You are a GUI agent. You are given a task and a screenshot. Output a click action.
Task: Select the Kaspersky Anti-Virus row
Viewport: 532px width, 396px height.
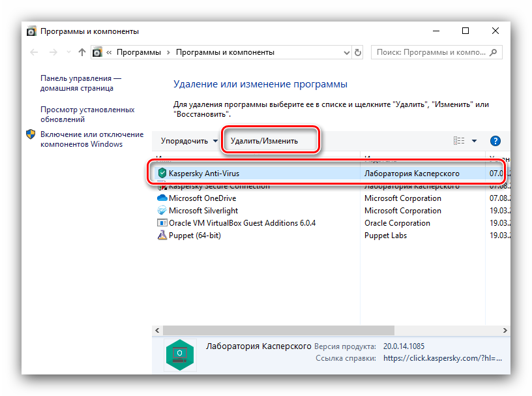pyautogui.click(x=331, y=174)
